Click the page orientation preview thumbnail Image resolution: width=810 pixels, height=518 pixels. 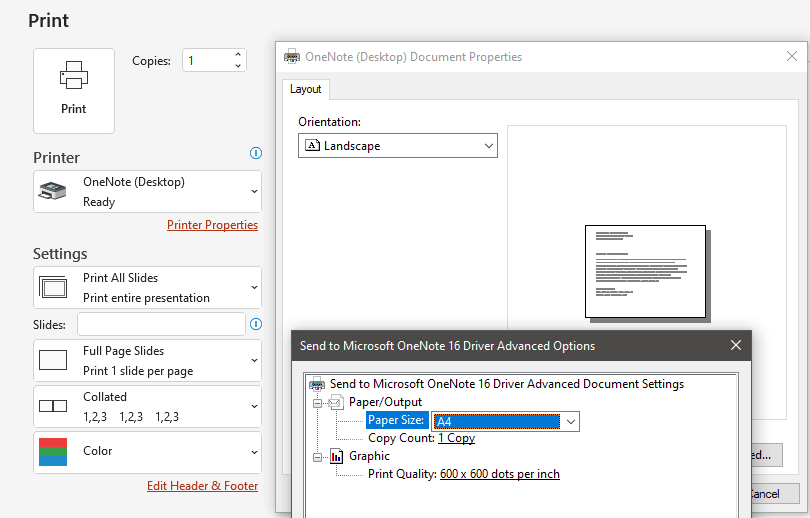click(x=647, y=273)
